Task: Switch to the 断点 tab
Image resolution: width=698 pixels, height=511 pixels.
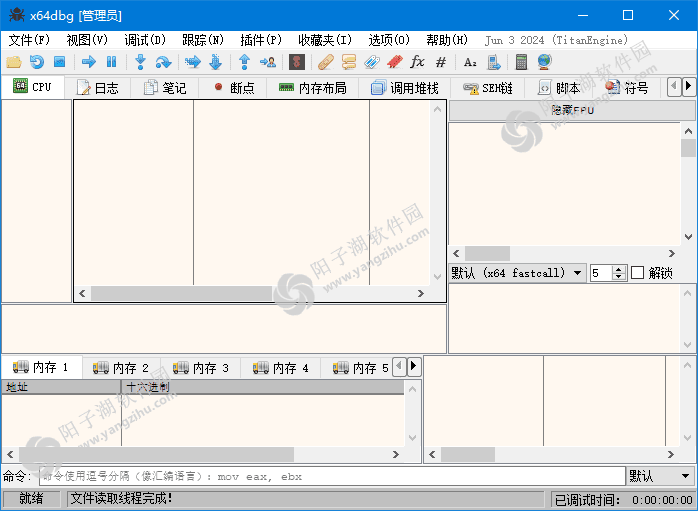Action: tap(233, 88)
